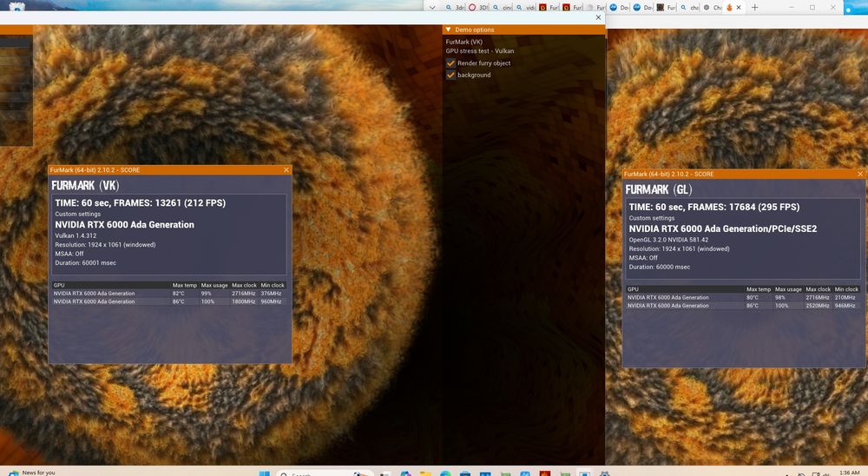Open the browser tab search chevron

[x=432, y=7]
